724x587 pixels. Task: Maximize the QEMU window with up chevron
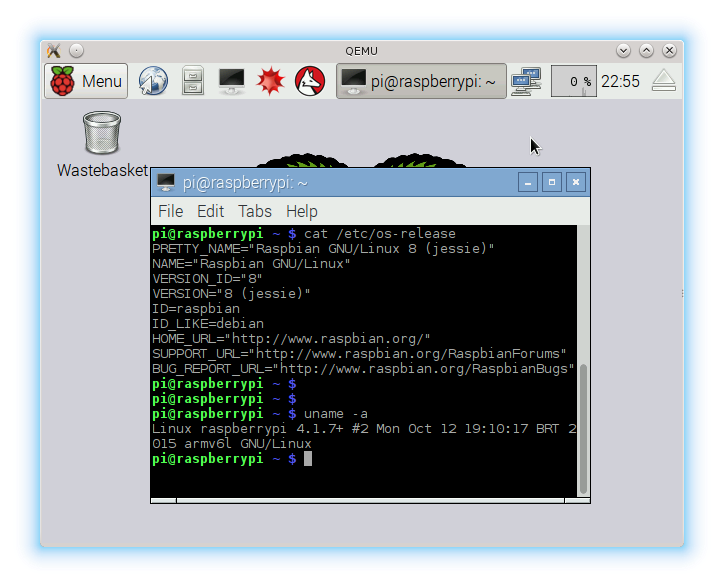[646, 50]
